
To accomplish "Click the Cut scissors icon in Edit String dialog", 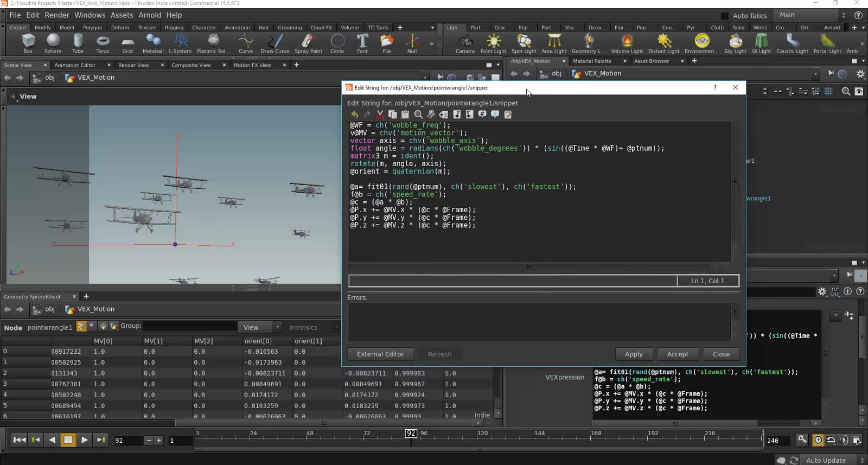I will click(x=380, y=114).
